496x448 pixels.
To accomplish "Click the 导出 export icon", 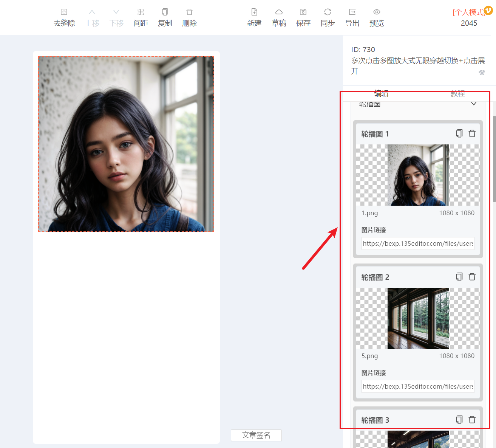I will click(x=352, y=12).
